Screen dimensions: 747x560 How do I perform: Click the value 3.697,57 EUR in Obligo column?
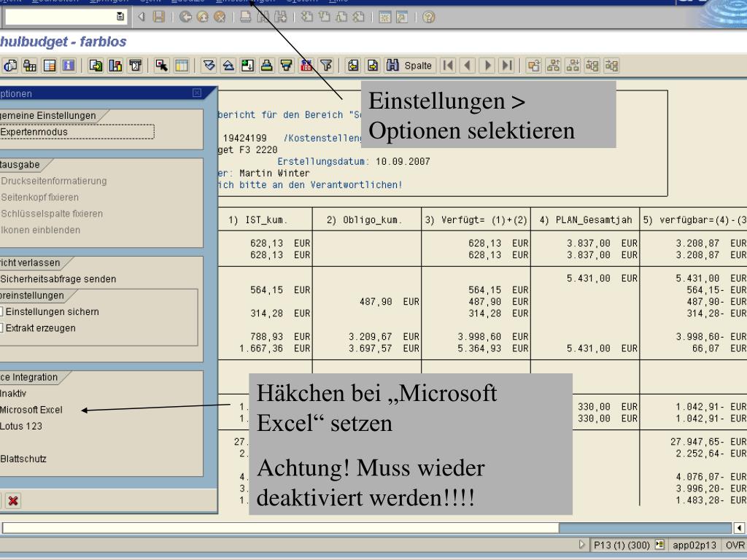coord(384,349)
